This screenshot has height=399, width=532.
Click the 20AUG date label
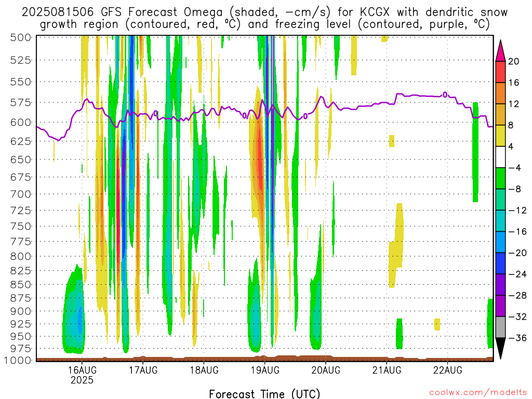pos(326,370)
